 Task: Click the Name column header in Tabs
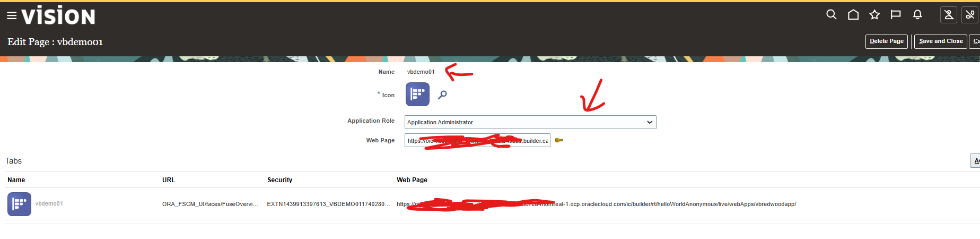[16, 180]
